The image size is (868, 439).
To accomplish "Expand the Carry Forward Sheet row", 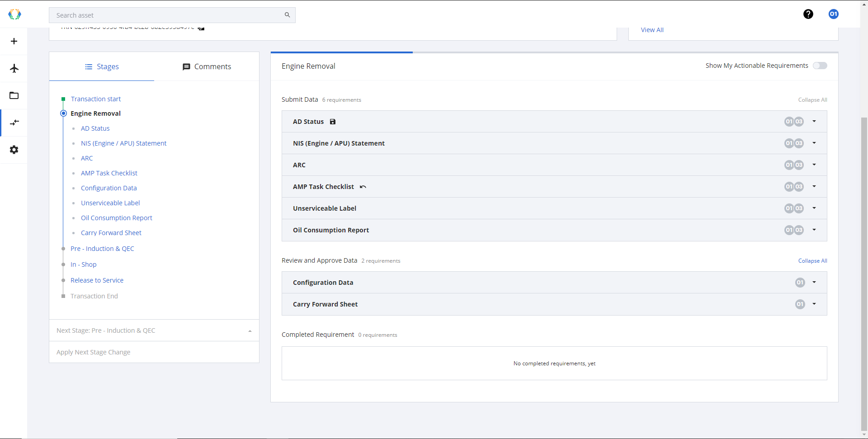I will coord(814,304).
